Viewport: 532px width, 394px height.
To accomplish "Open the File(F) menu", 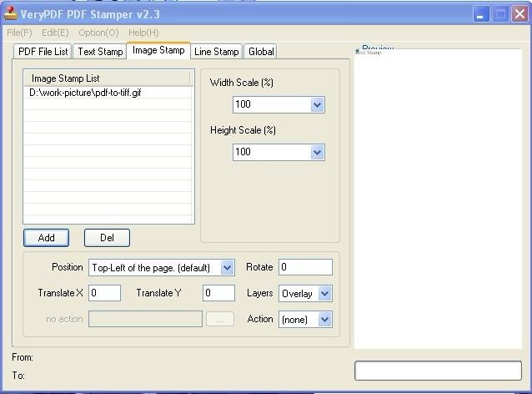I will pos(19,33).
